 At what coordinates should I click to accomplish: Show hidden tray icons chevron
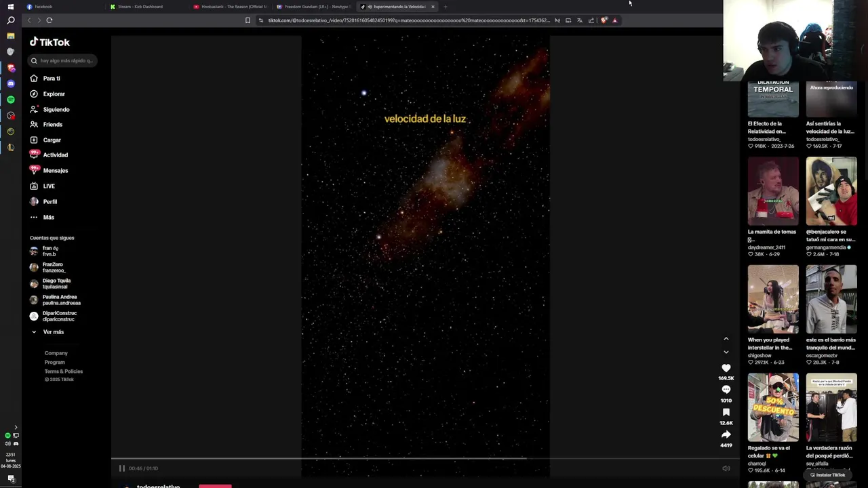click(16, 428)
